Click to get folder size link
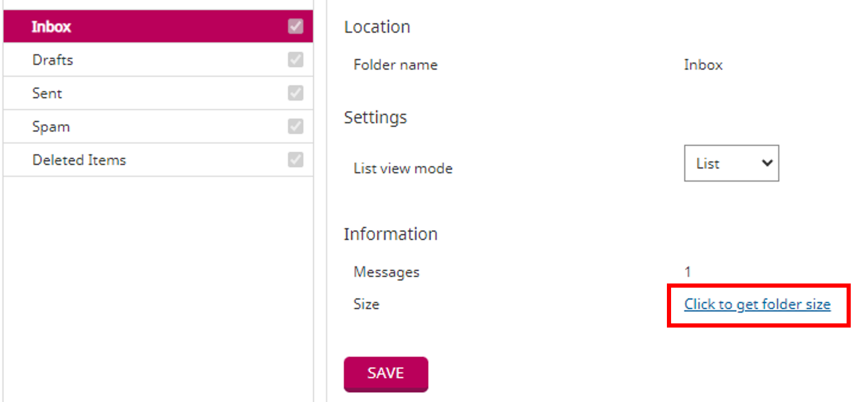Screen dimensions: 868x402 click(x=758, y=304)
